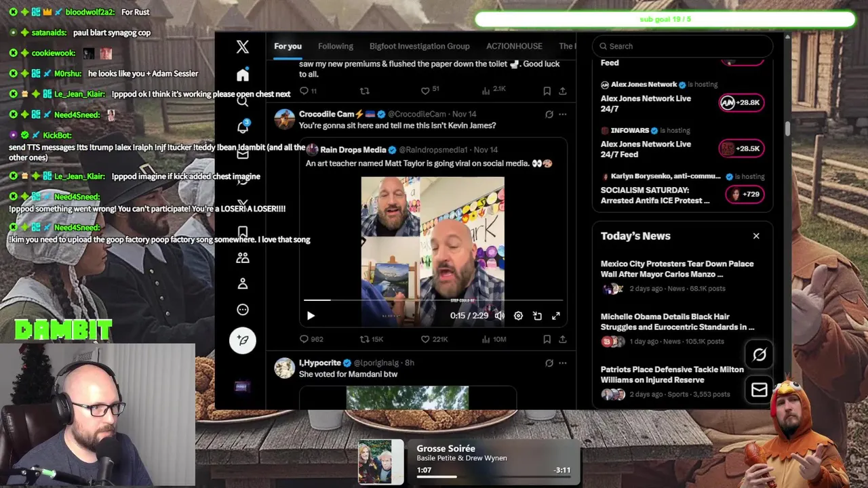
Task: Click the green sub goal progress bar
Action: tap(665, 19)
